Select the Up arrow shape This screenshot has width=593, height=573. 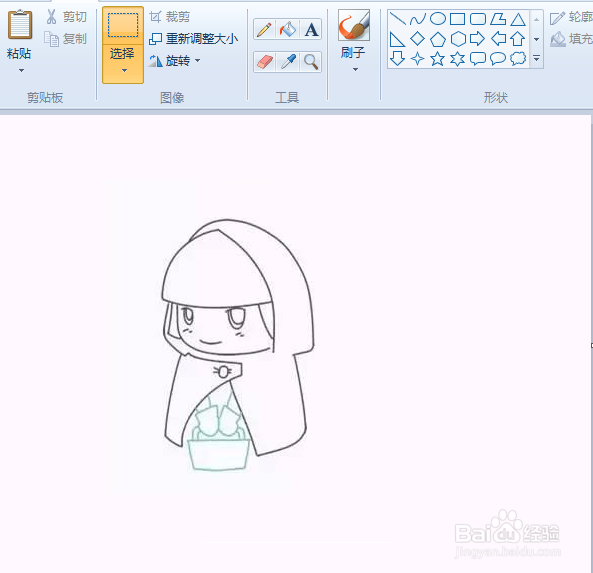pyautogui.click(x=518, y=39)
